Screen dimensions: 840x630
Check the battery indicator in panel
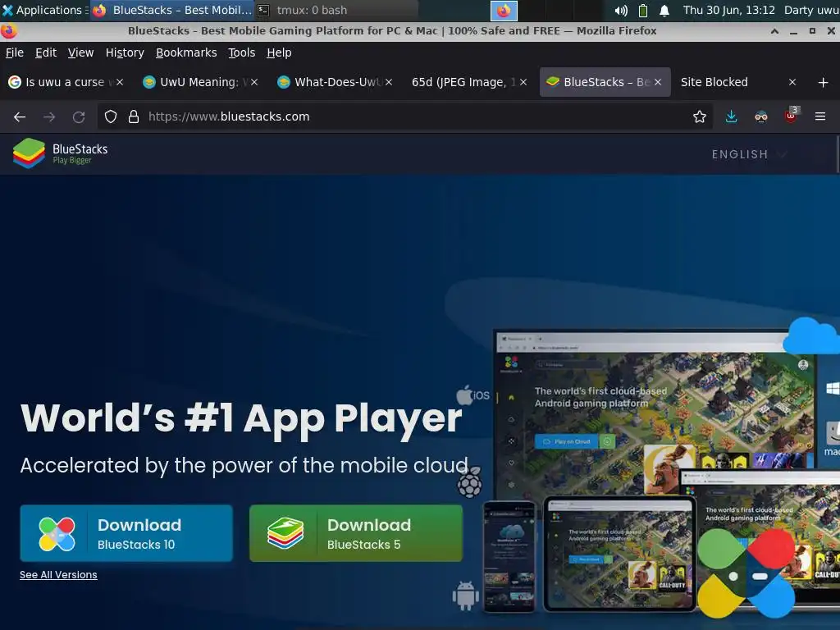click(643, 10)
